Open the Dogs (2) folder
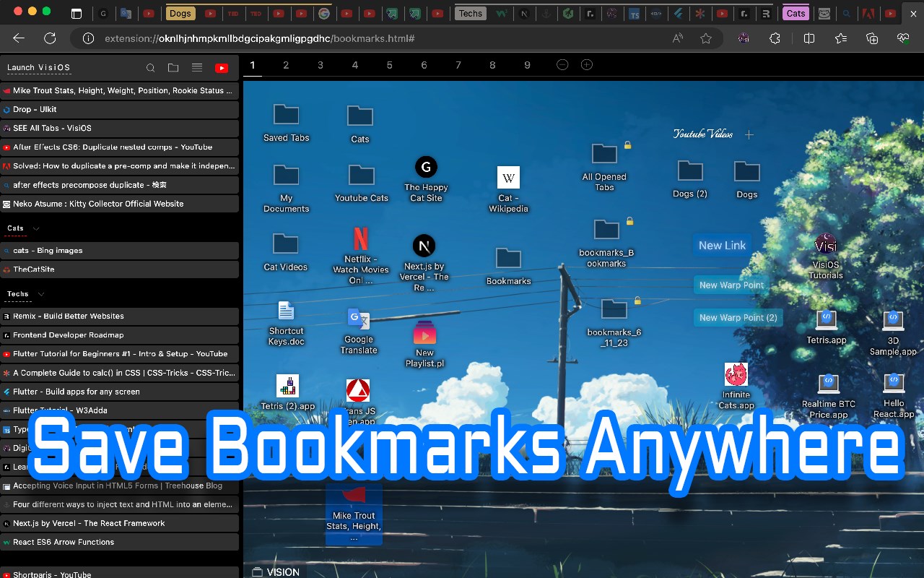Viewport: 924px width, 578px height. [x=690, y=179]
